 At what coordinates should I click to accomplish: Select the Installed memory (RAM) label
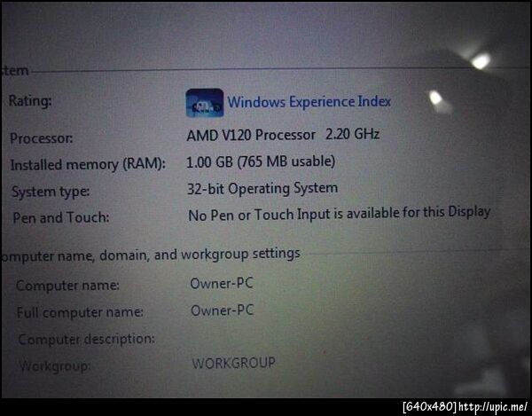pos(88,165)
